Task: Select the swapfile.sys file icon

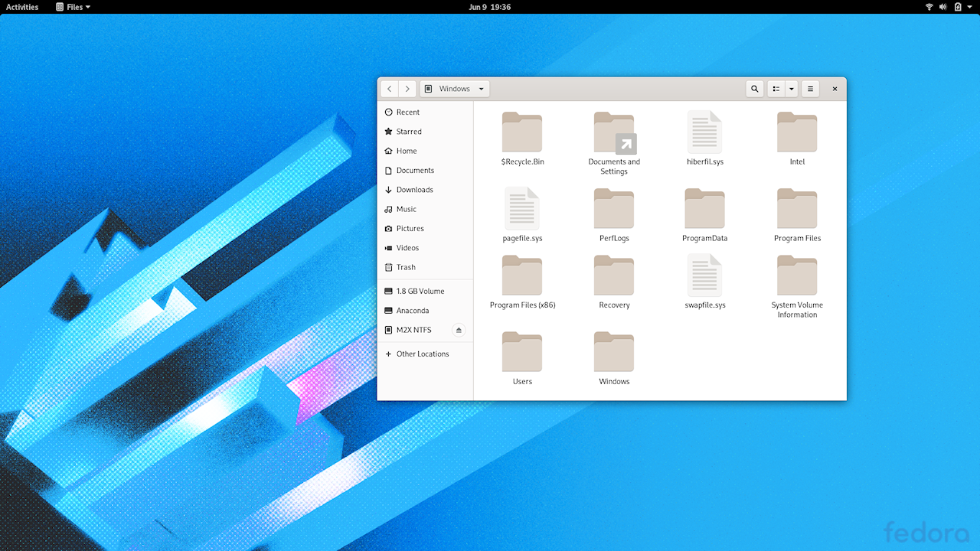Action: pos(704,275)
